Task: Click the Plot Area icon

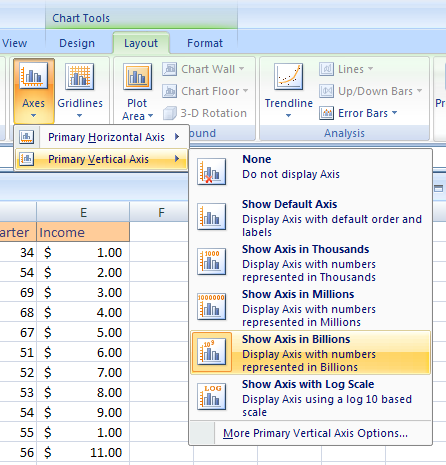Action: pyautogui.click(x=137, y=77)
